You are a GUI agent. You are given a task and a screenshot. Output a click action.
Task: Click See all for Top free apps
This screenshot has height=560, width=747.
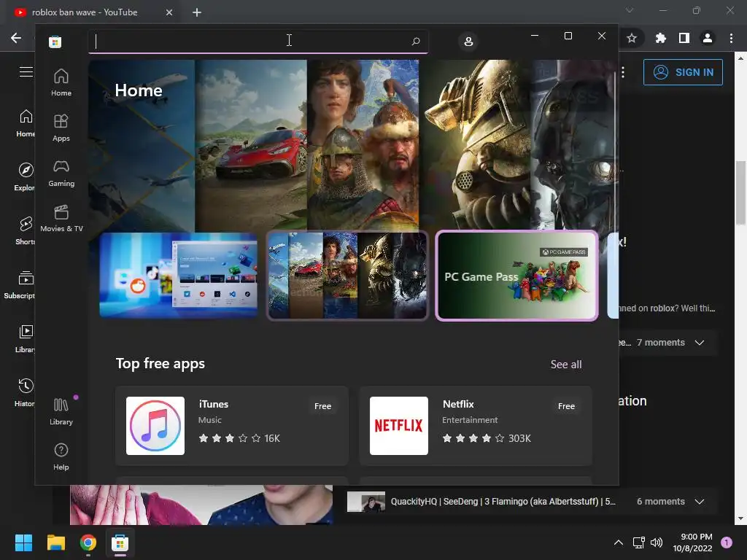click(566, 365)
